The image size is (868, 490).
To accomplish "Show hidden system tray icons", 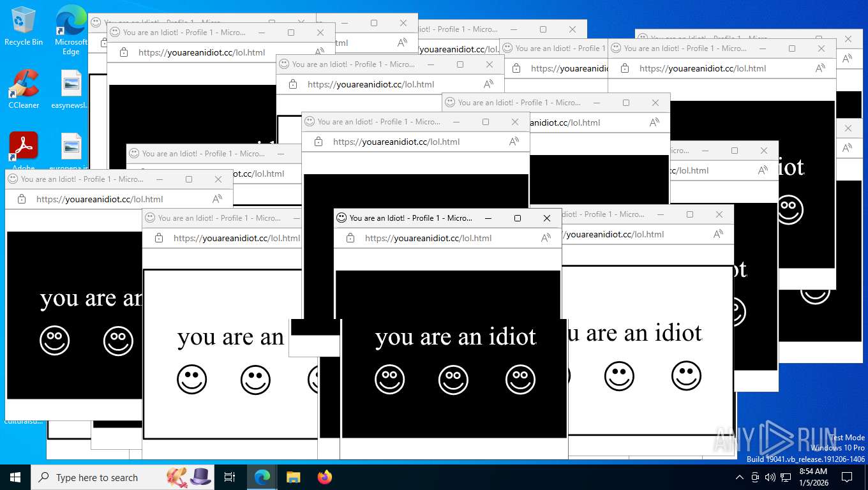I will coord(740,477).
